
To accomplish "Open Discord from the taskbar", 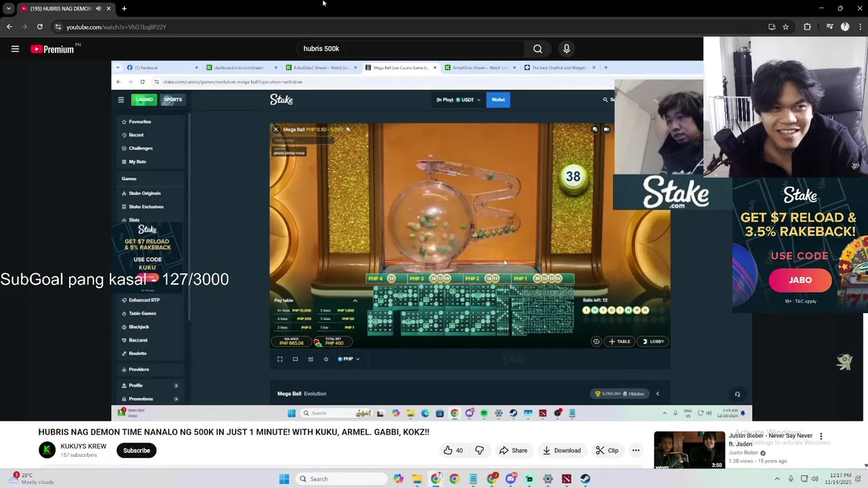I will (x=511, y=479).
